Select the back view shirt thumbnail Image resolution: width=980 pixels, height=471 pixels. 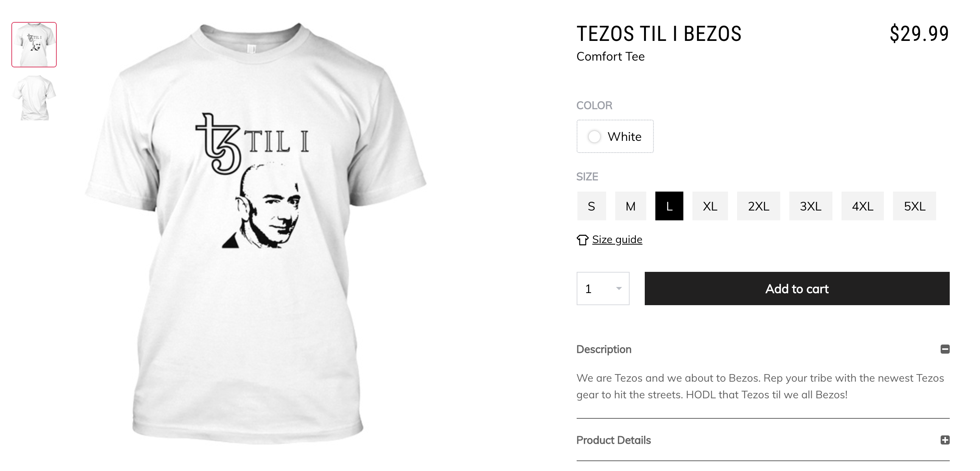coord(34,98)
